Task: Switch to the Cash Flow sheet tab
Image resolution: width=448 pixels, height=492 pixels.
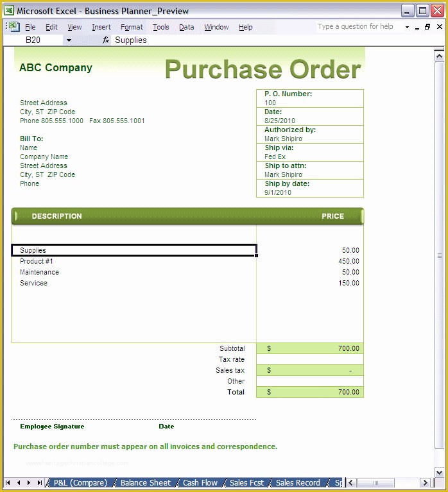Action: pyautogui.click(x=200, y=482)
